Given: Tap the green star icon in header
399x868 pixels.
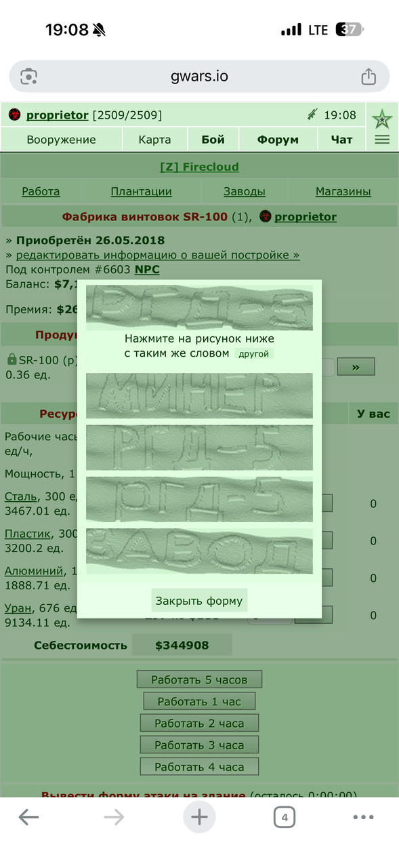Looking at the screenshot, I should point(382,119).
